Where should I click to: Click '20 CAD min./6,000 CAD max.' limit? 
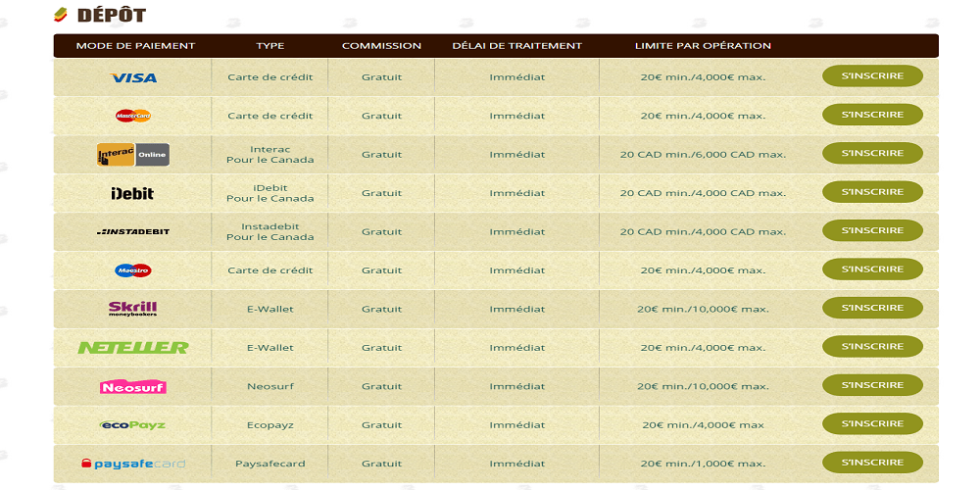click(703, 155)
